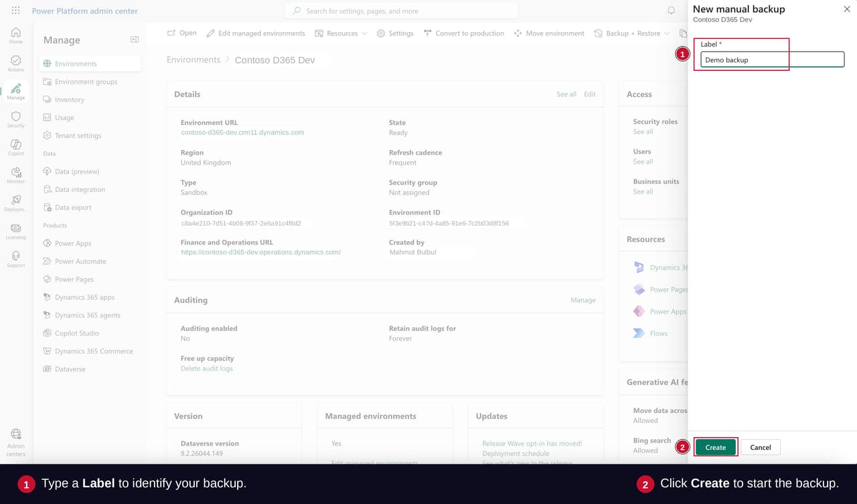The width and height of the screenshot is (857, 504).
Task: Open the Finance and Operations URL link
Action: tap(261, 252)
